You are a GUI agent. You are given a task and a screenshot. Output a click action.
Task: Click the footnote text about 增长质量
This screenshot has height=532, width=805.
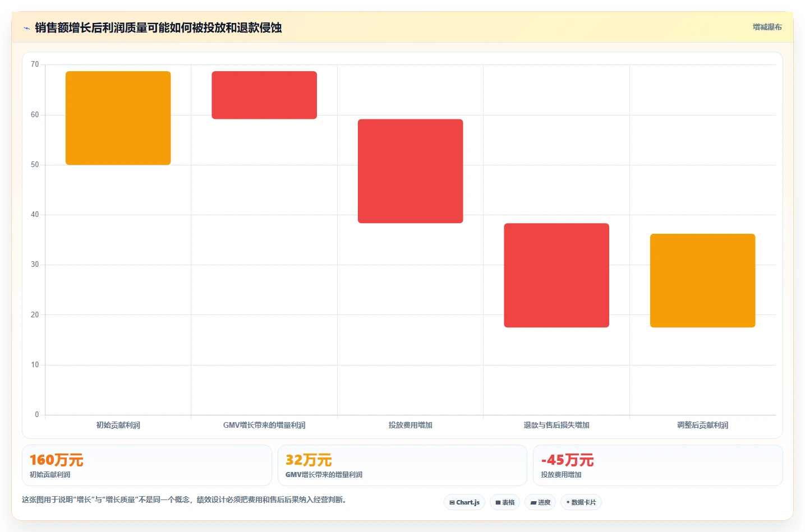tap(184, 499)
